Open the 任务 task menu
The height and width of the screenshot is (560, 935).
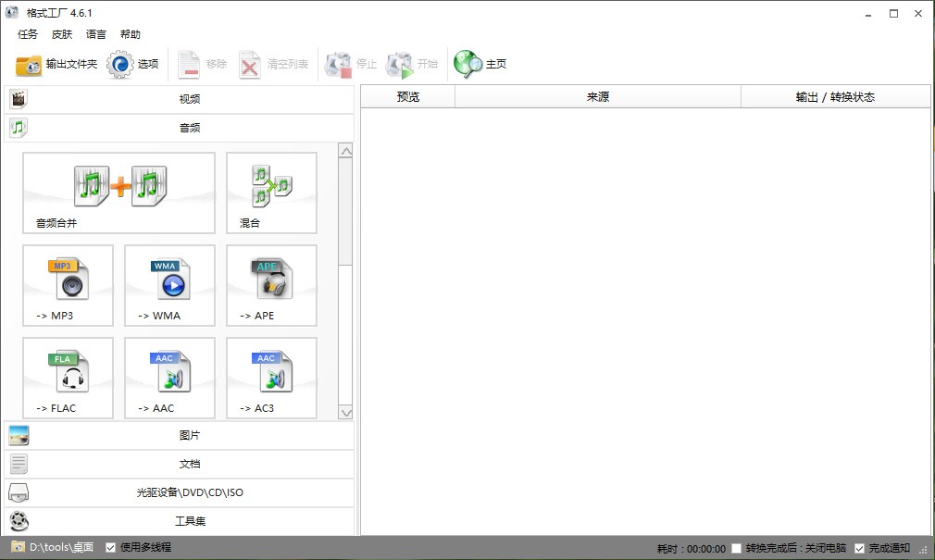coord(28,34)
